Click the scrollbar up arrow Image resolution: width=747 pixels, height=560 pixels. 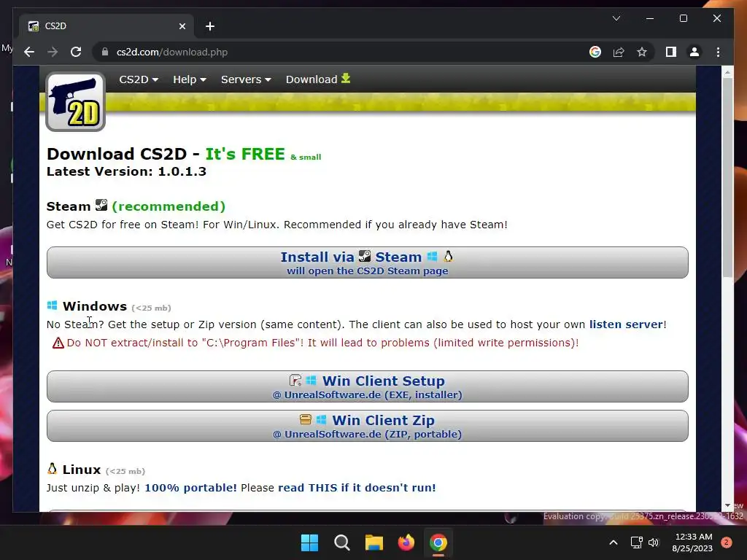pos(727,72)
